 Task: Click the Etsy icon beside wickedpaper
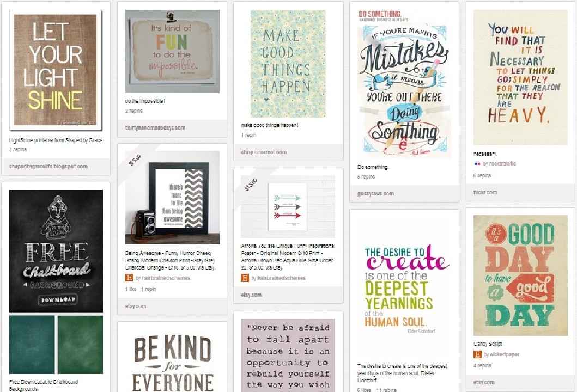coord(477,354)
